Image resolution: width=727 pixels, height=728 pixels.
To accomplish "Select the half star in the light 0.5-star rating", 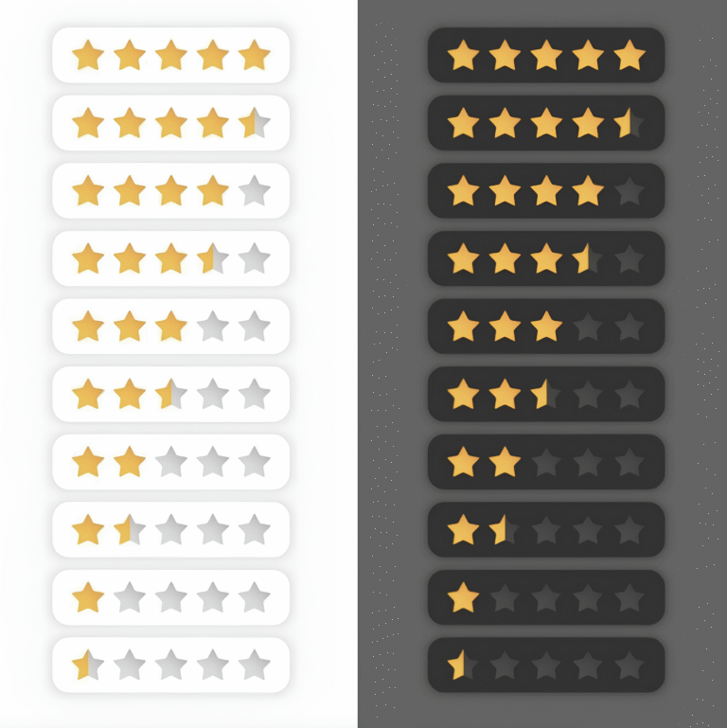I will point(88,665).
